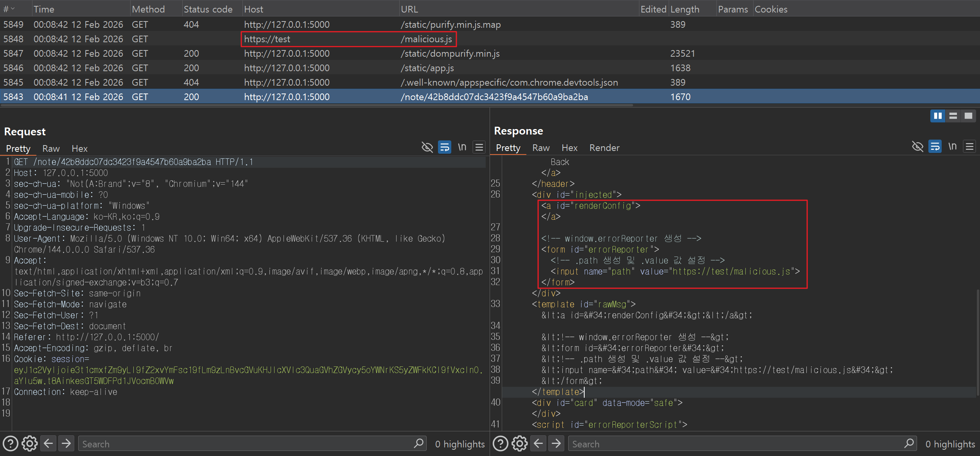The height and width of the screenshot is (456, 980).
Task: Open Response panel hamburger options menu
Action: (969, 146)
